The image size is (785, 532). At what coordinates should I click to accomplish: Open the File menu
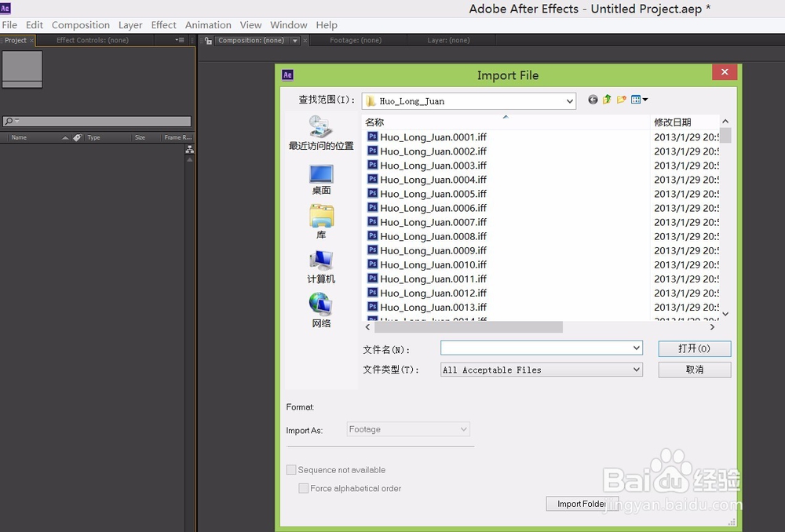9,25
